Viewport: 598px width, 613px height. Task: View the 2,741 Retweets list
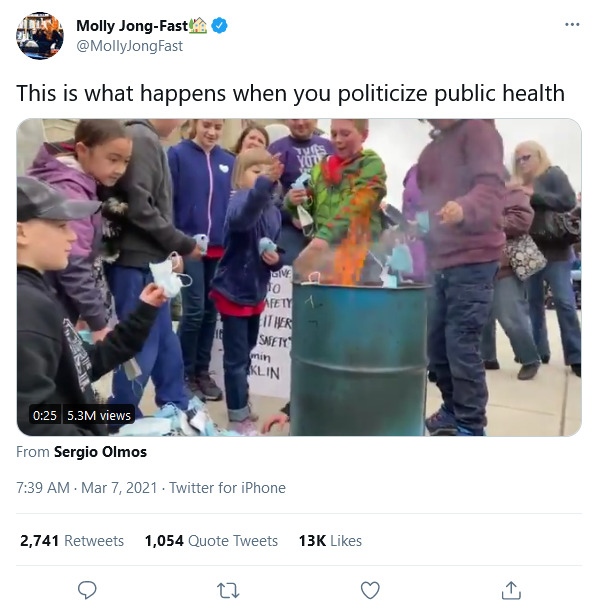click(x=72, y=541)
